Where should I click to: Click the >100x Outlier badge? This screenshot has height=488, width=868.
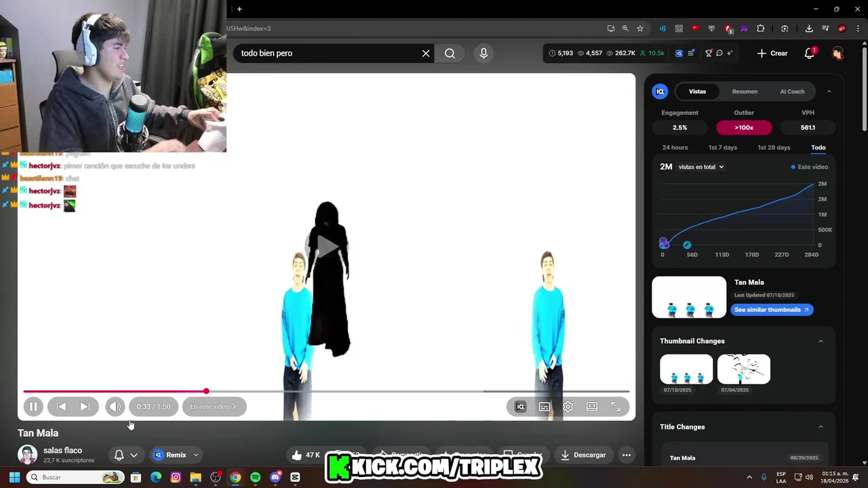tap(744, 127)
